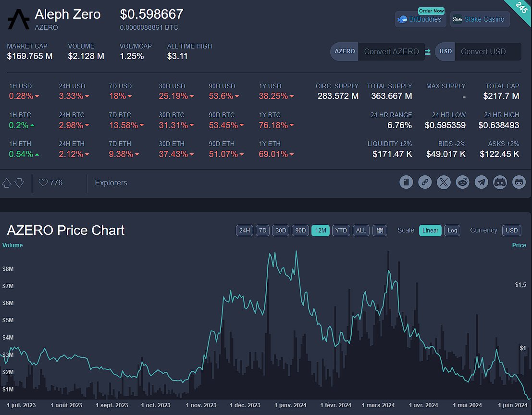Click the market cap value $169.765 M
This screenshot has width=532, height=415.
tap(30, 56)
